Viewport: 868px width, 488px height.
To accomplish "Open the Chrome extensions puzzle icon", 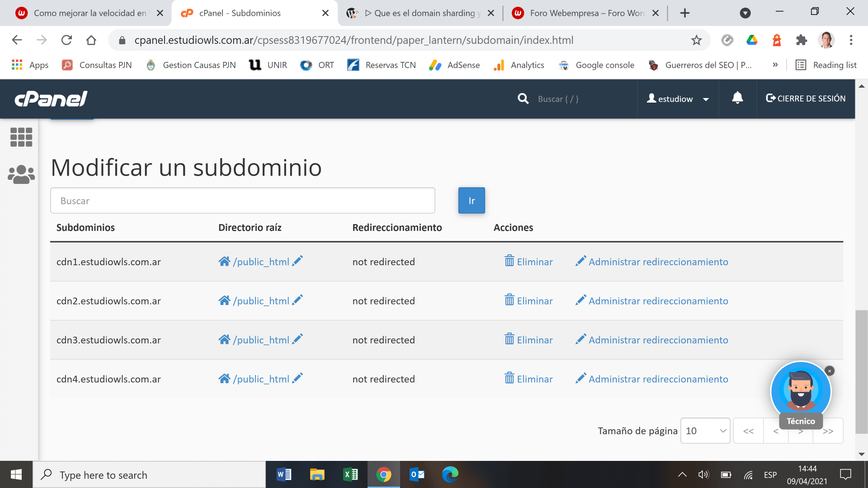I will point(802,40).
